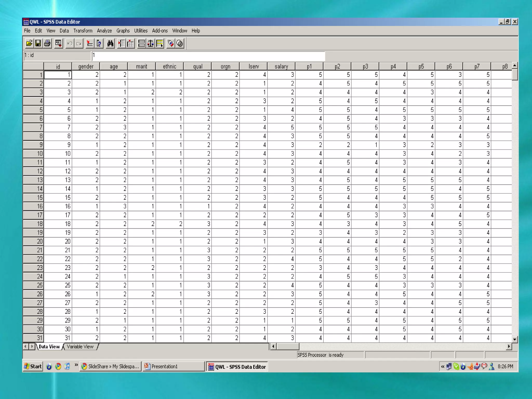This screenshot has height=399, width=532.
Task: Click the Weight Cases scale icon
Action: pos(151,43)
